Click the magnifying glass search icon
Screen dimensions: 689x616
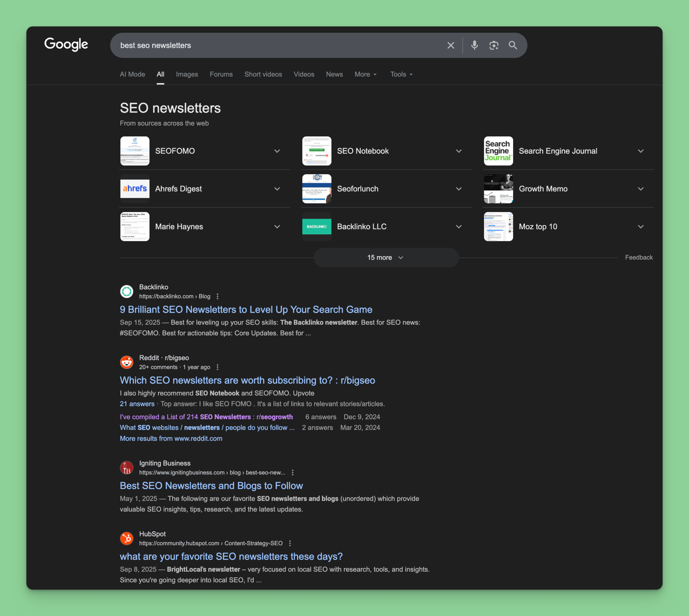tap(513, 45)
